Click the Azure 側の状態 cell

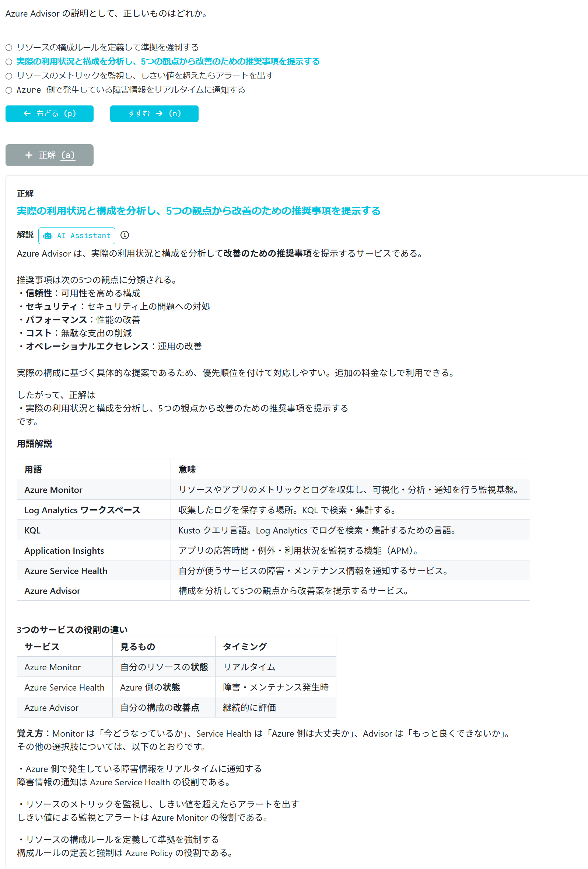(x=164, y=687)
